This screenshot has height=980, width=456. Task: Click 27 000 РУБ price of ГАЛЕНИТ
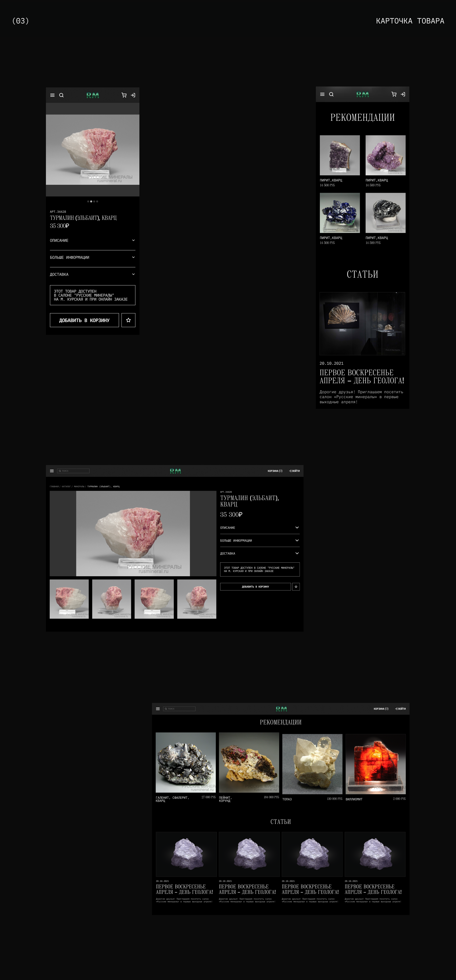[x=209, y=797]
